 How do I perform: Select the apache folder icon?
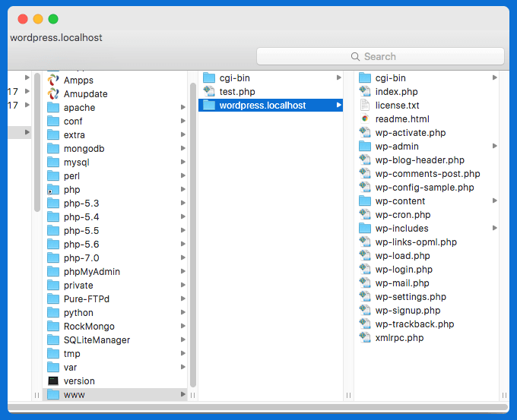[x=53, y=107]
